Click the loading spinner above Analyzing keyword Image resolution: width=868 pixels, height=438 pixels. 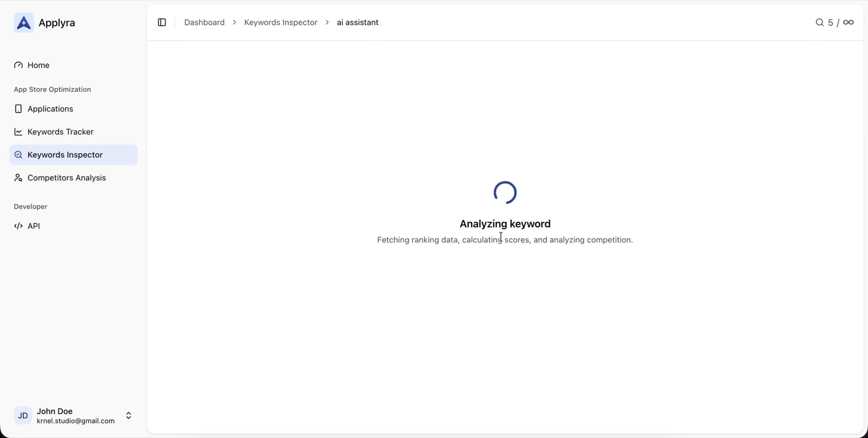(505, 193)
